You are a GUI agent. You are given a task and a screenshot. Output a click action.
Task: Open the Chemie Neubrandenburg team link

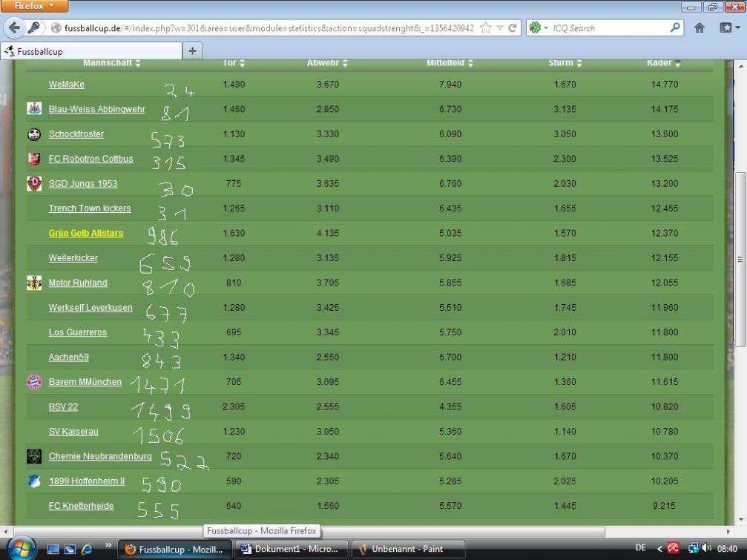coord(99,456)
